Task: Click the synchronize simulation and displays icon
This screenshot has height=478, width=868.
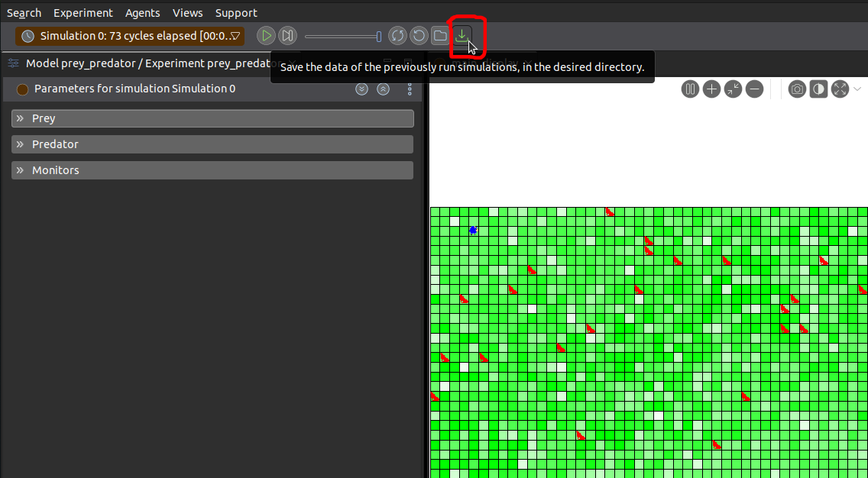Action: (397, 36)
